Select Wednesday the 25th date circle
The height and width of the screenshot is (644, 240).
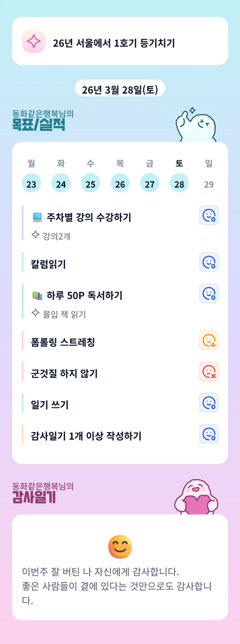(91, 183)
